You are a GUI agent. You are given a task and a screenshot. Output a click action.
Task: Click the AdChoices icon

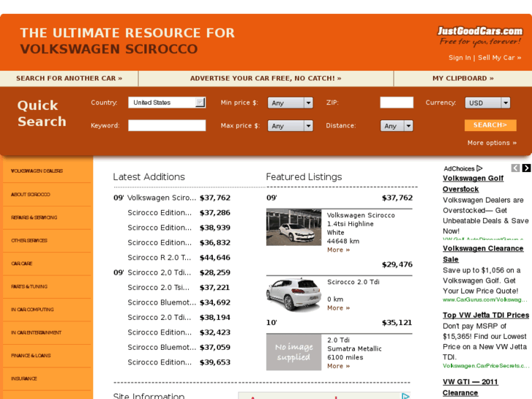coord(479,168)
